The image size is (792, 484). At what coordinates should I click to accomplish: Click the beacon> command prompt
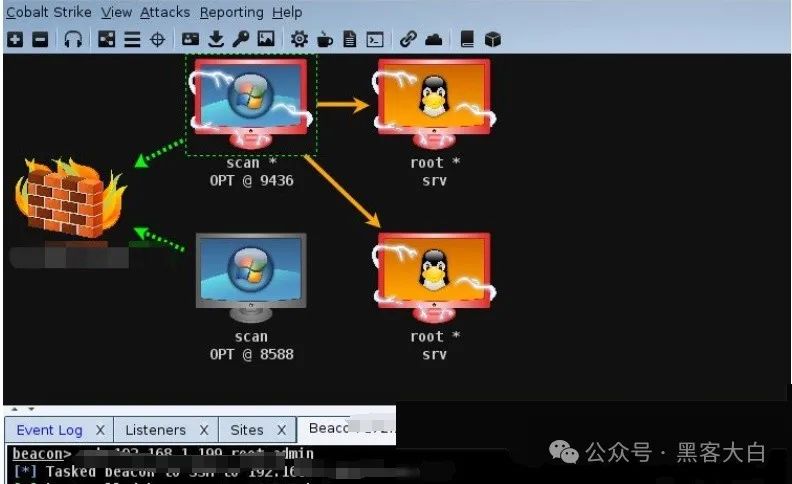pyautogui.click(x=42, y=454)
